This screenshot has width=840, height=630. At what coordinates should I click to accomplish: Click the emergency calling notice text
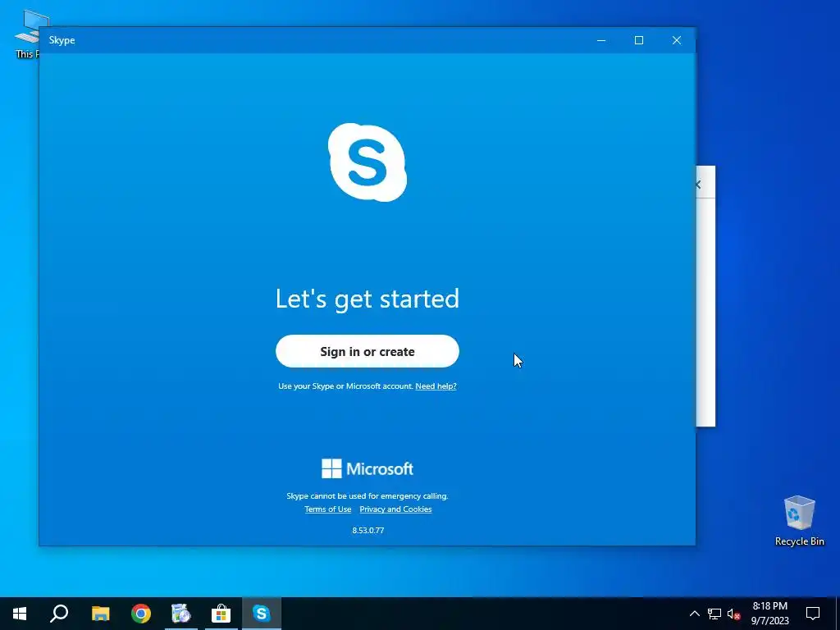click(x=367, y=496)
